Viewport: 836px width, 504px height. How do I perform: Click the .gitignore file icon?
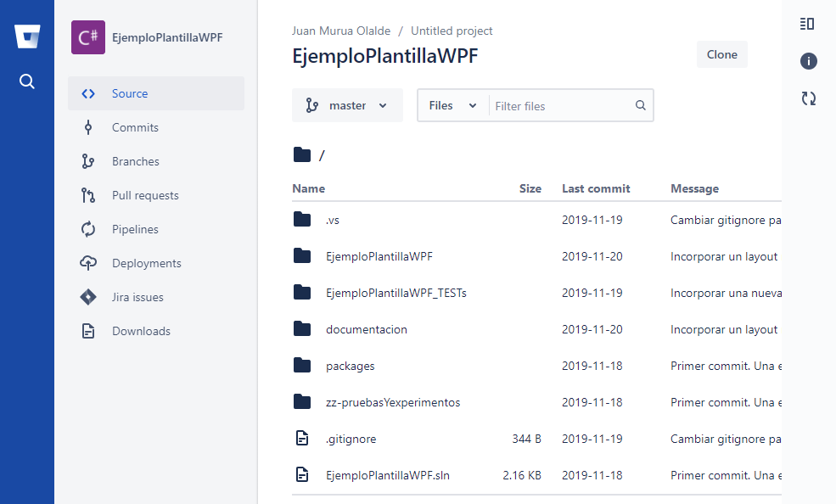302,438
